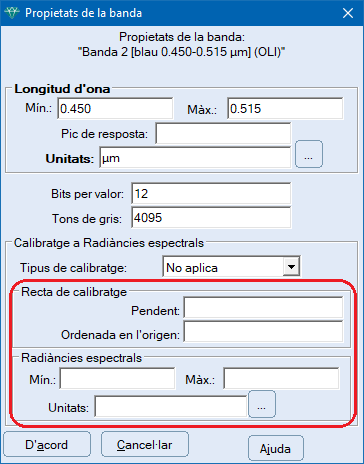364x464 pixels.
Task: Click the Ordenada en l'origen field
Action: point(263,331)
